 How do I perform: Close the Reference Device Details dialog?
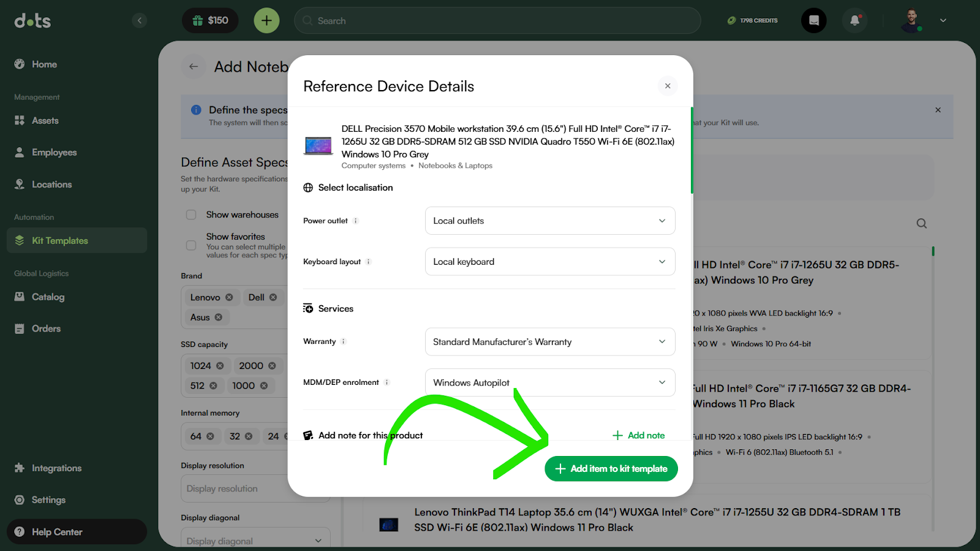[668, 86]
